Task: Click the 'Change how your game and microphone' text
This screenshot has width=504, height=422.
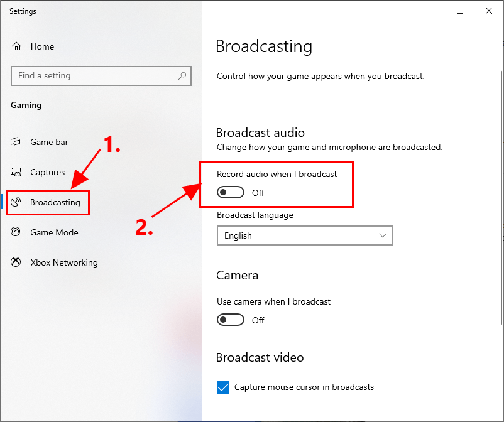Action: coord(329,147)
